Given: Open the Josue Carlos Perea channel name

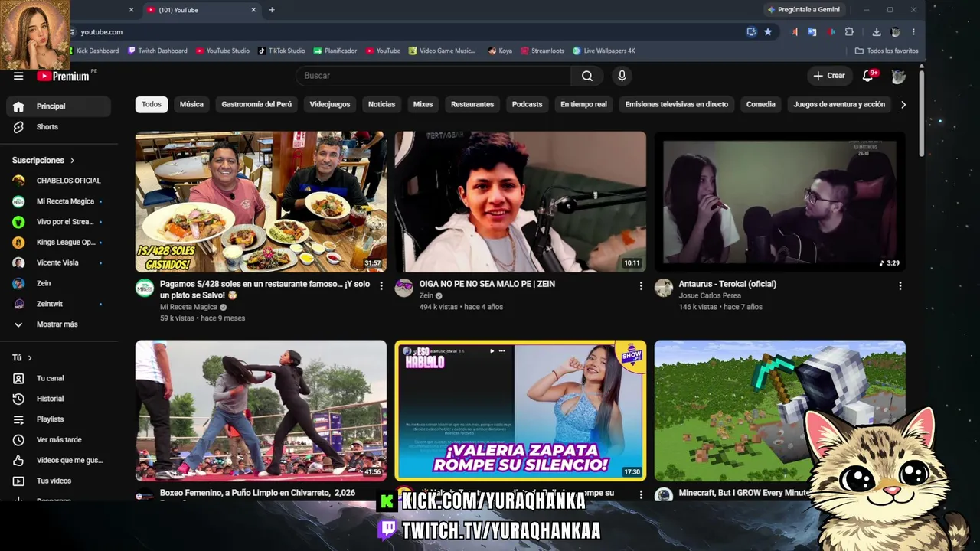Looking at the screenshot, I should tap(710, 295).
